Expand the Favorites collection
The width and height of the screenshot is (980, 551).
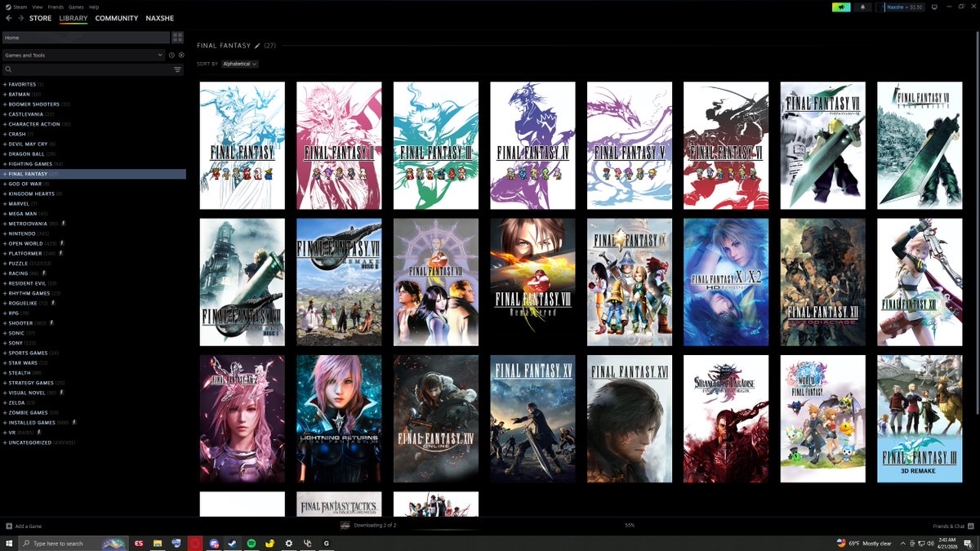[5, 84]
